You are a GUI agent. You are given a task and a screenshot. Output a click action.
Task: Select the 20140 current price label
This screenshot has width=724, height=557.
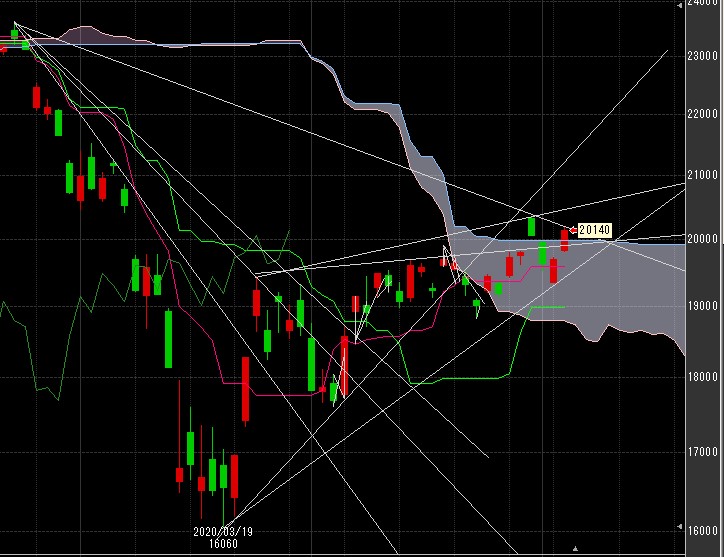[594, 231]
